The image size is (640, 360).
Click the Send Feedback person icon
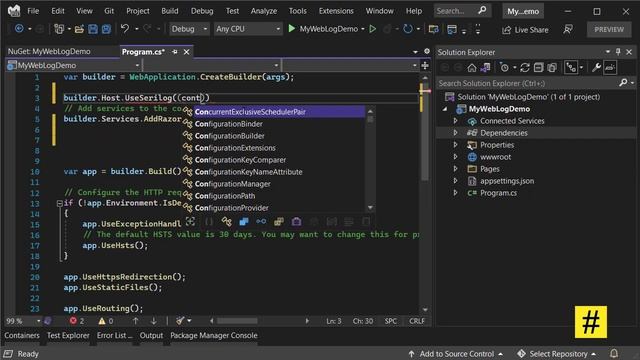568,29
